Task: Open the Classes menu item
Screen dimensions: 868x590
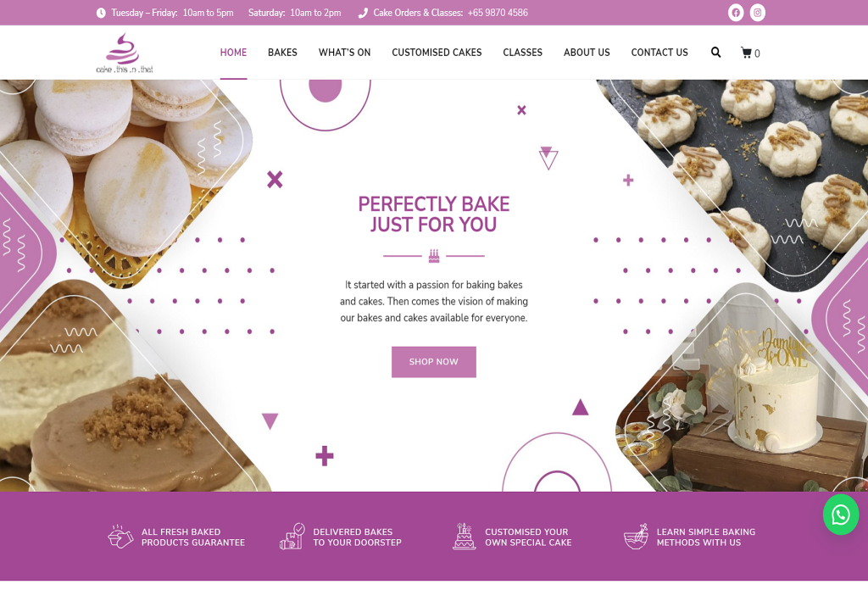Action: (522, 53)
